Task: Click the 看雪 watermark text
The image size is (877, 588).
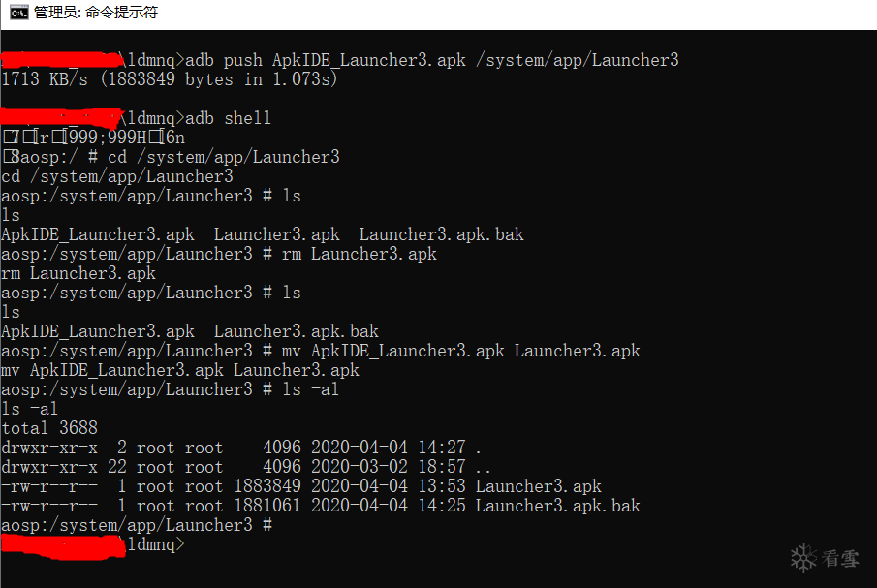Action: point(839,559)
